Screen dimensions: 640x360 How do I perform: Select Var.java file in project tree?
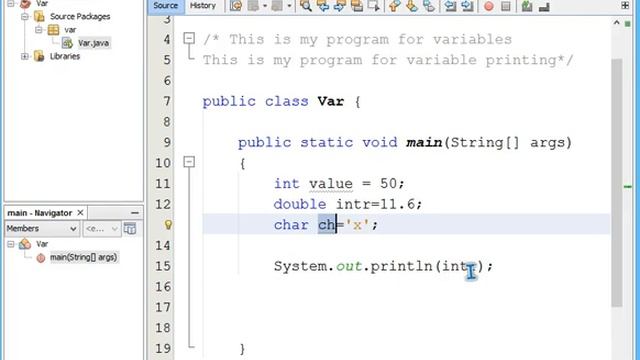93,43
